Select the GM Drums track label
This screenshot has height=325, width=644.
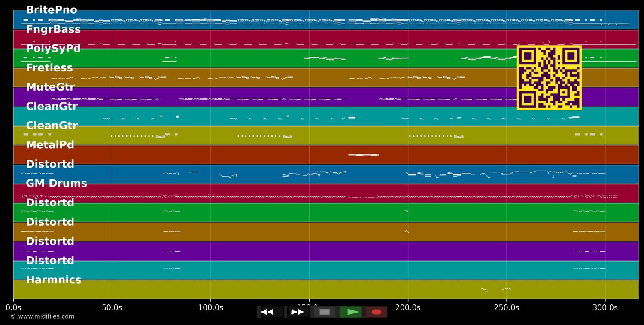pos(56,184)
